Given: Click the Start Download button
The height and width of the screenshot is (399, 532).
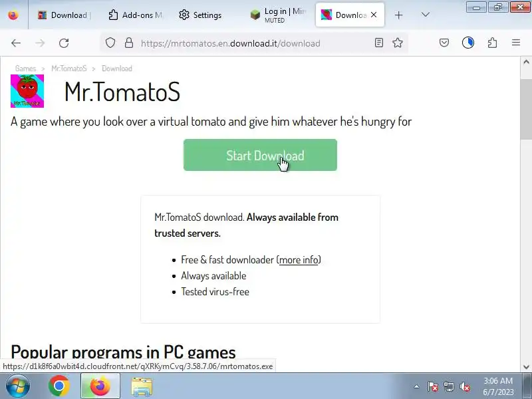Looking at the screenshot, I should (x=260, y=155).
